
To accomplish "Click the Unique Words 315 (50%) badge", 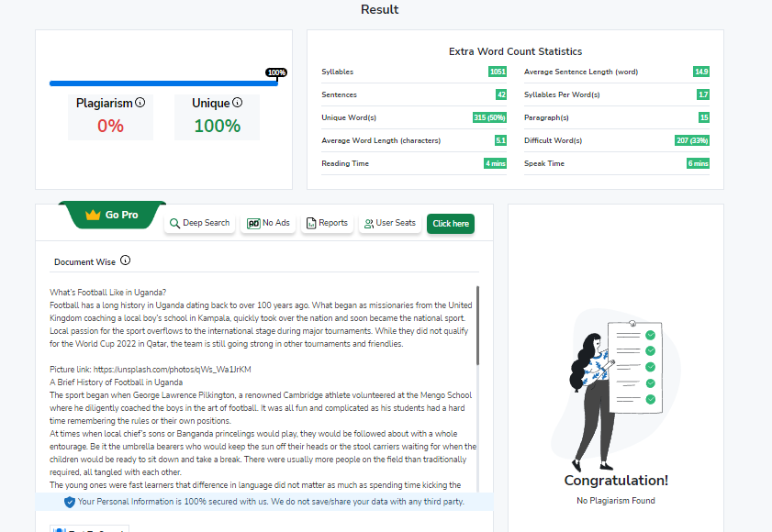I will pos(489,117).
